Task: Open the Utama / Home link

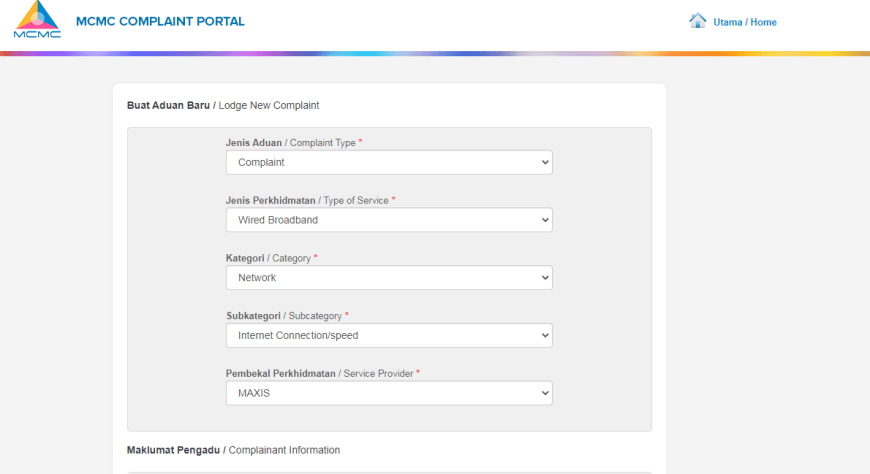Action: tap(745, 22)
